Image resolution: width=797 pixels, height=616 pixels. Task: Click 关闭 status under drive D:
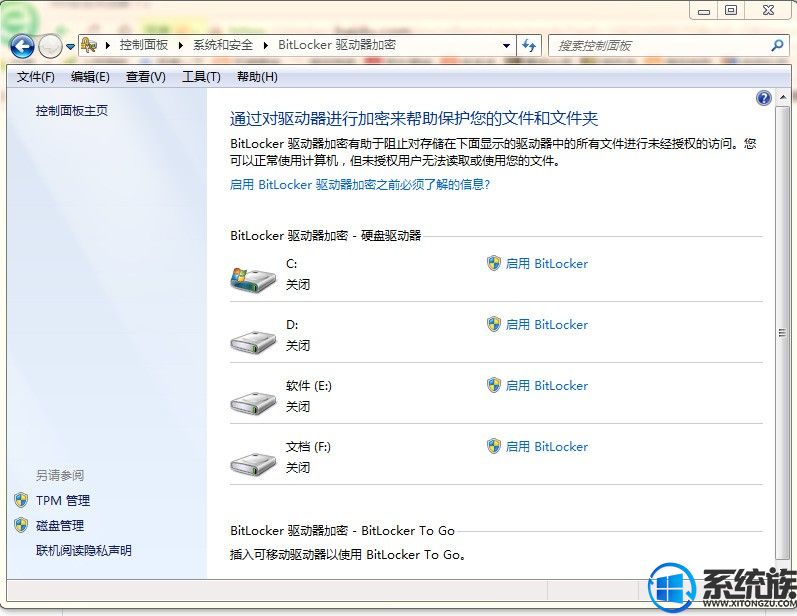pos(298,345)
